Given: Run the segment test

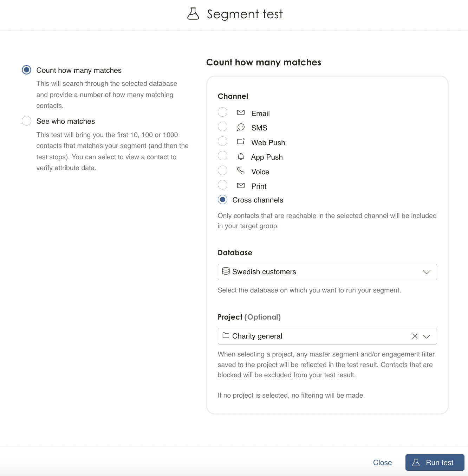Looking at the screenshot, I should click(x=435, y=463).
